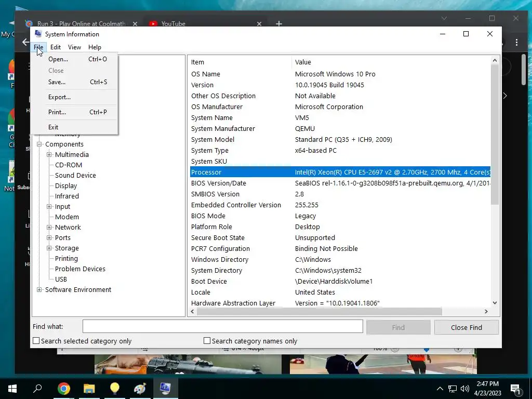Collapse the Components tree node
The image size is (532, 399).
click(39, 144)
